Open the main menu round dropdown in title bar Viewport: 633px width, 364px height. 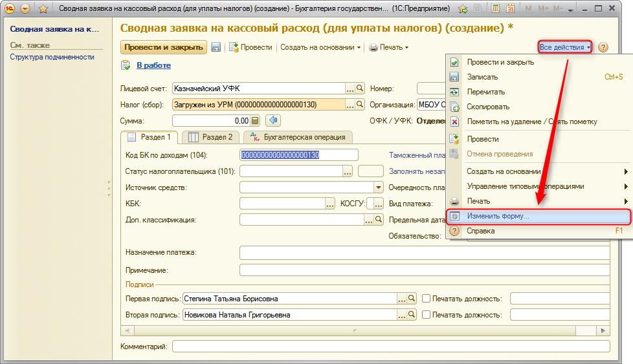[x=25, y=8]
